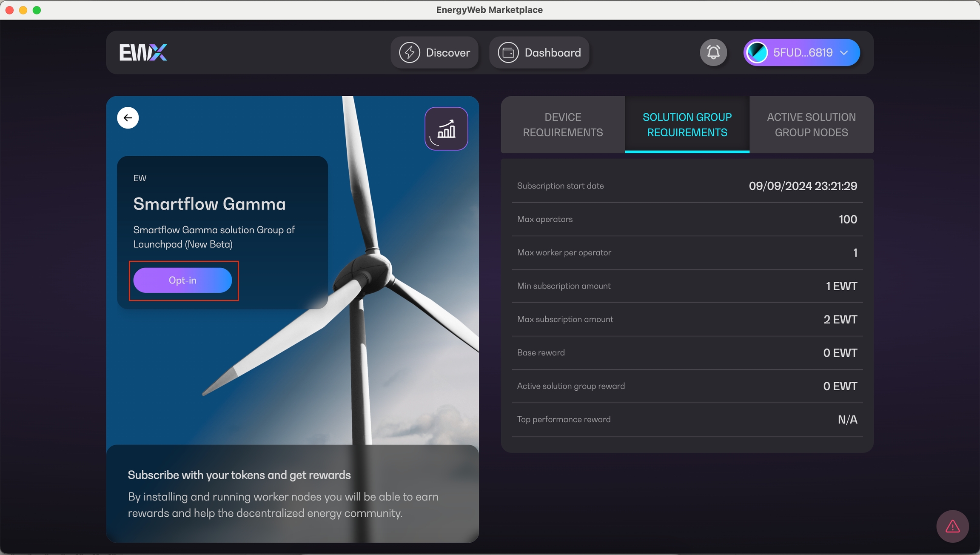
Task: Click the Max subscription amount row
Action: pyautogui.click(x=687, y=320)
